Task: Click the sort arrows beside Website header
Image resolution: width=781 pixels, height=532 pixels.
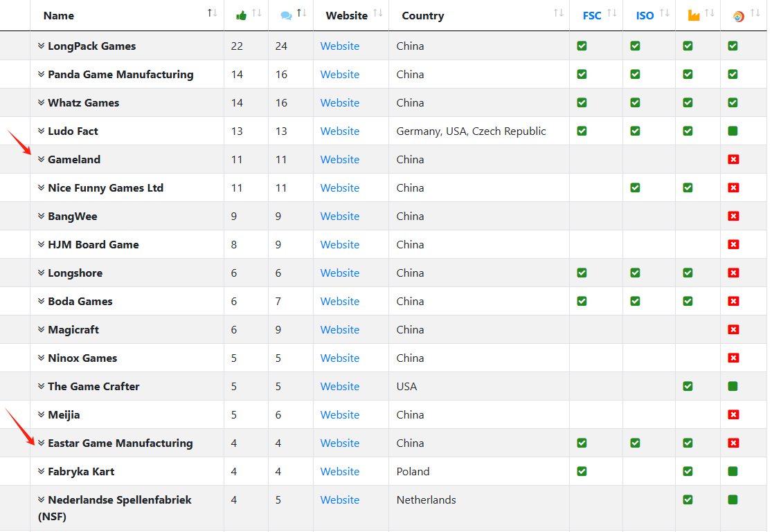Action: point(377,13)
